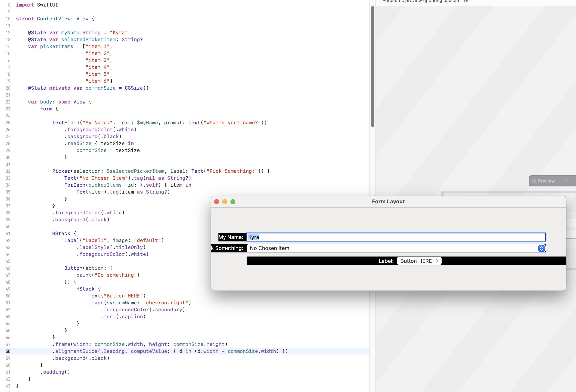Click the string "Kyra" on line 12

(119, 32)
